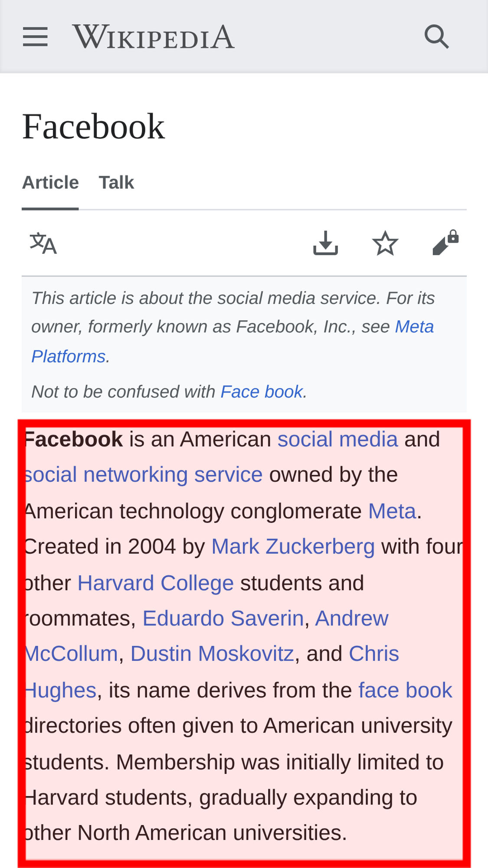
Task: Click the download PDF icon
Action: (x=325, y=243)
